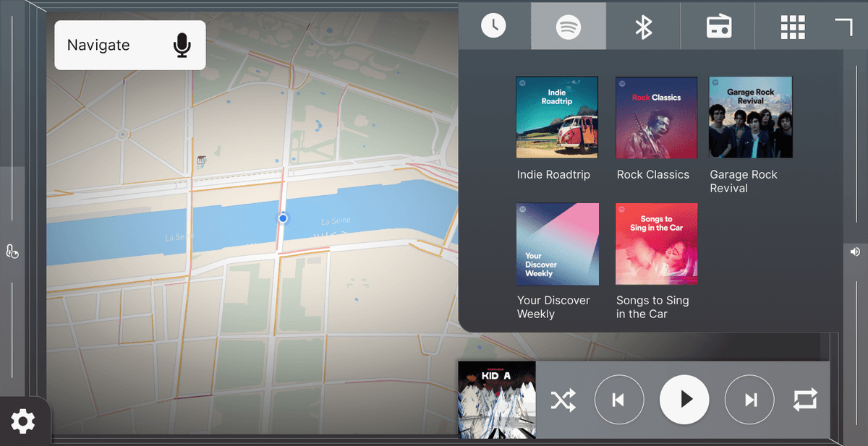Screen dimensions: 868x446
Task: Tap the volume speaker icon on the right edge
Action: point(854,252)
